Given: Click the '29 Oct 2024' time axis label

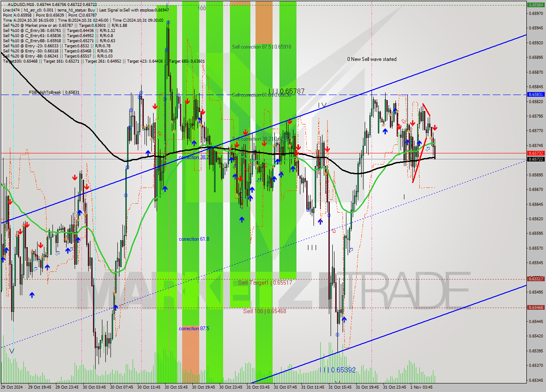Looking at the screenshot, I should (13, 387).
